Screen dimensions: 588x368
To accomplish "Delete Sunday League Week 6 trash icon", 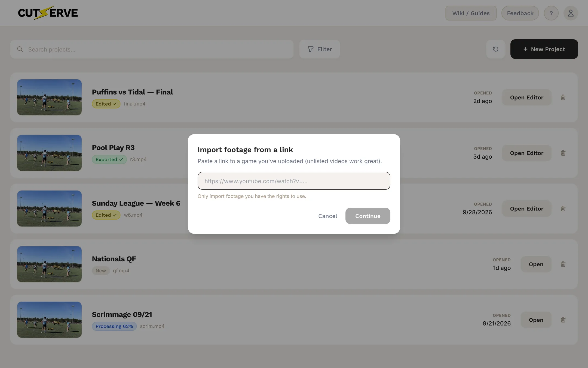I will [x=563, y=209].
